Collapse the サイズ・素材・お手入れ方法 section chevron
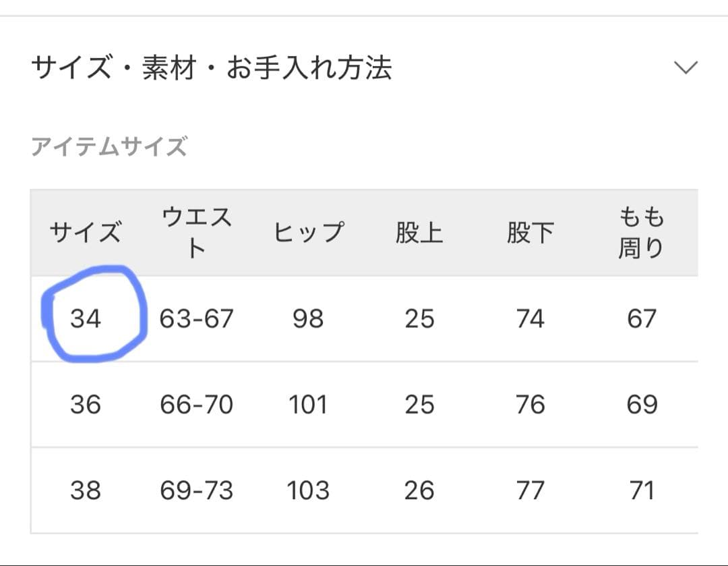The height and width of the screenshot is (566, 728). tap(686, 68)
